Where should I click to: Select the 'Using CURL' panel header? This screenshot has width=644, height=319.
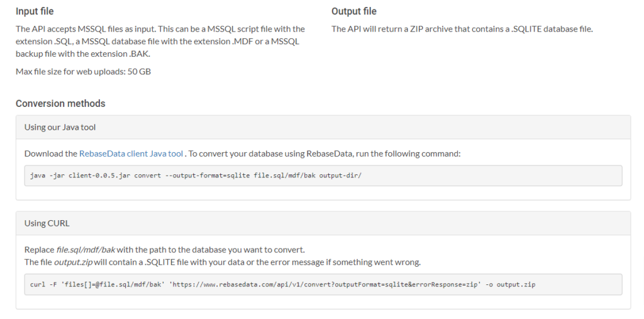click(323, 223)
